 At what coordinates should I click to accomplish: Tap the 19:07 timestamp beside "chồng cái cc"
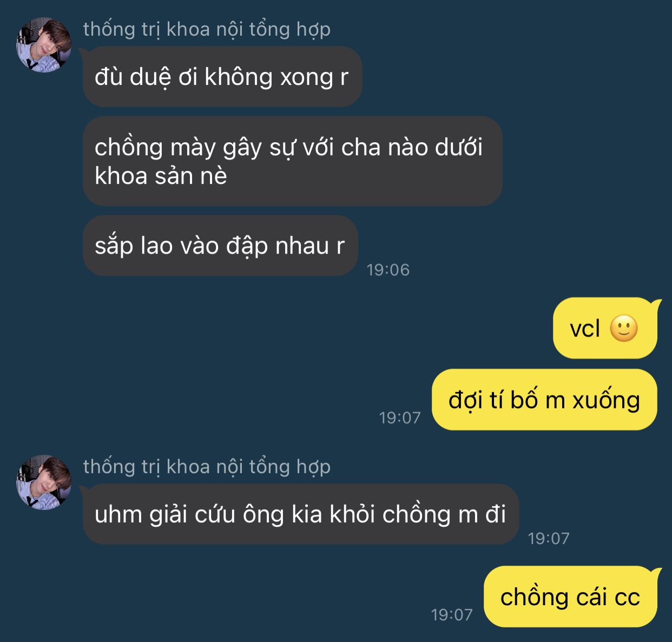tap(452, 614)
